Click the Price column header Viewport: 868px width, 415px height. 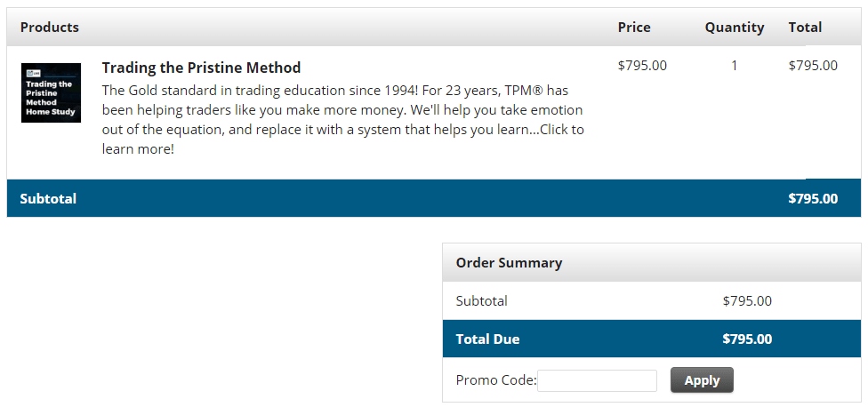click(634, 28)
